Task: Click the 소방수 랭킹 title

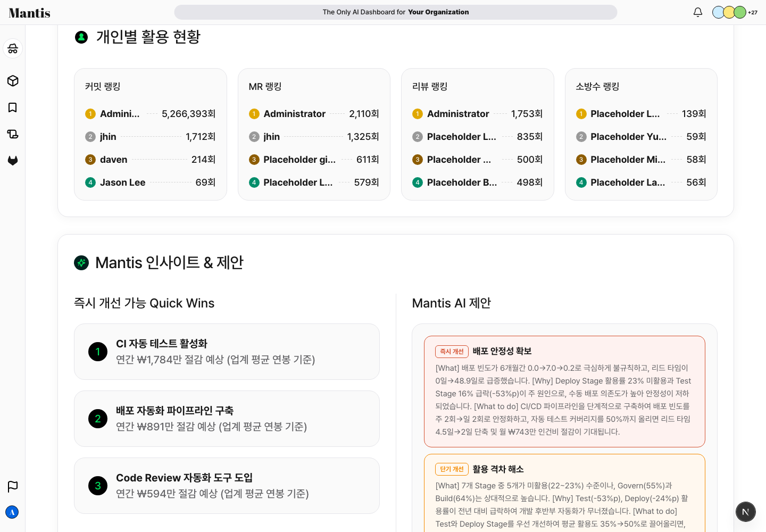Action: [597, 87]
